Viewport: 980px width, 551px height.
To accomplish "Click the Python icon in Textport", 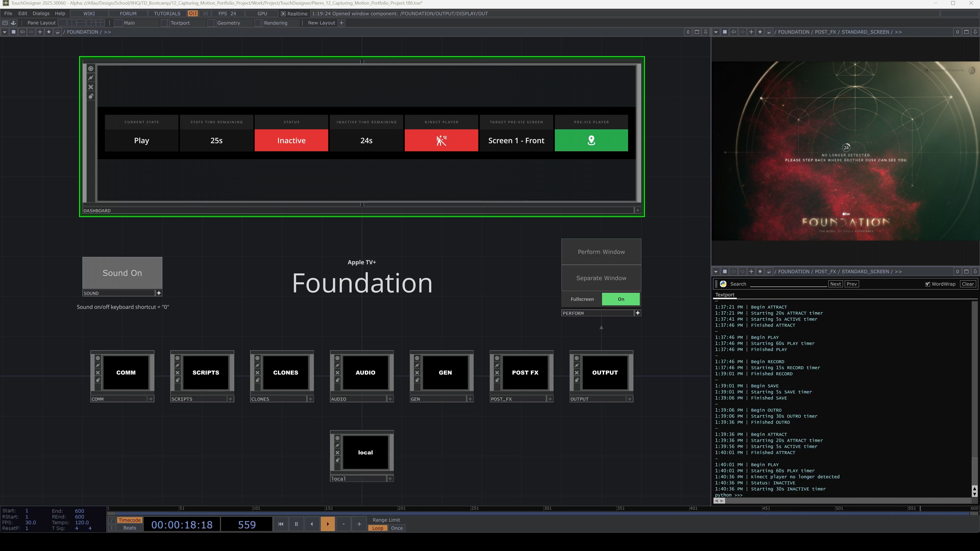I will [x=723, y=284].
